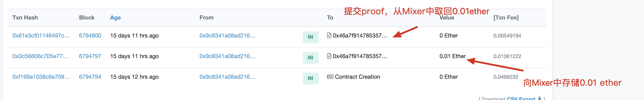The height and width of the screenshot is (100, 644).
Task: Open block 6794800
Action: click(90, 36)
